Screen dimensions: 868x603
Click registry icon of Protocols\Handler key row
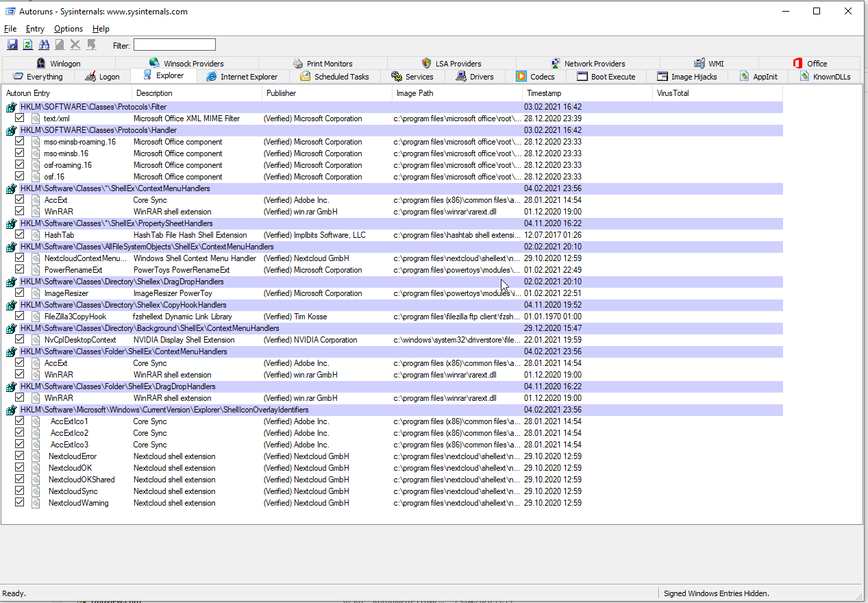click(12, 130)
